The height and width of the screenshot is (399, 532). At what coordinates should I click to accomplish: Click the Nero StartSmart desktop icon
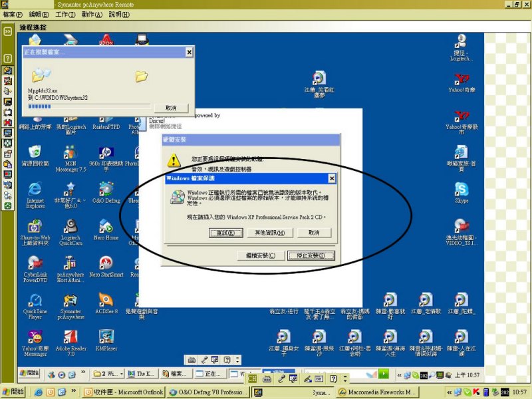click(106, 267)
